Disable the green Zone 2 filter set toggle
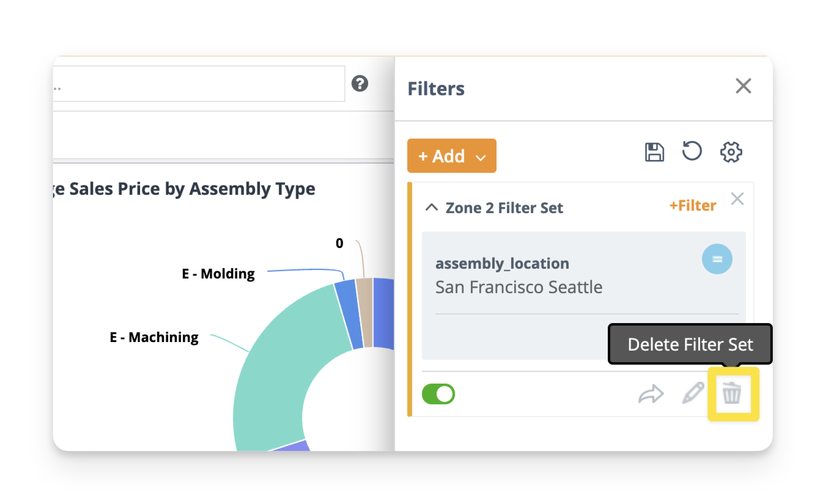826x504 pixels. [438, 394]
